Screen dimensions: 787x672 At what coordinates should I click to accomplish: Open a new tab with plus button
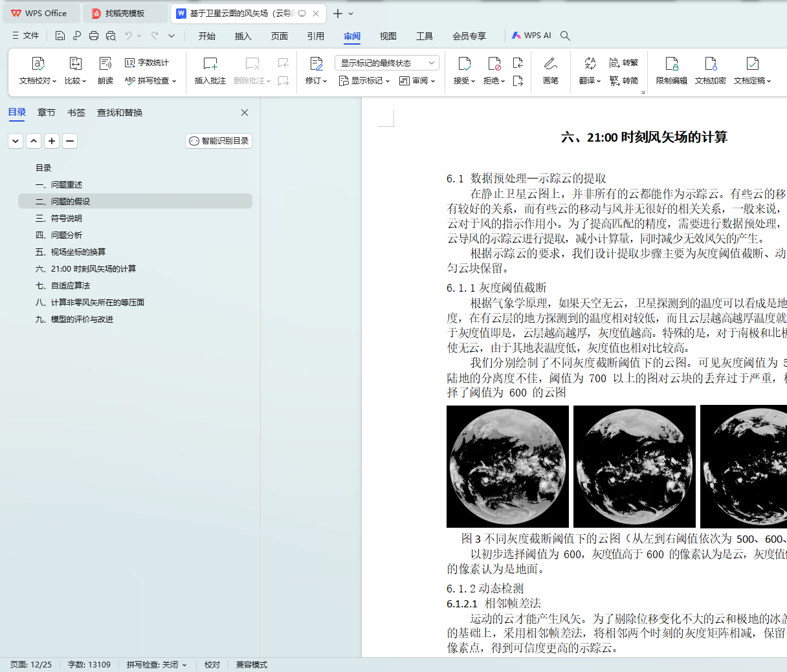[338, 13]
